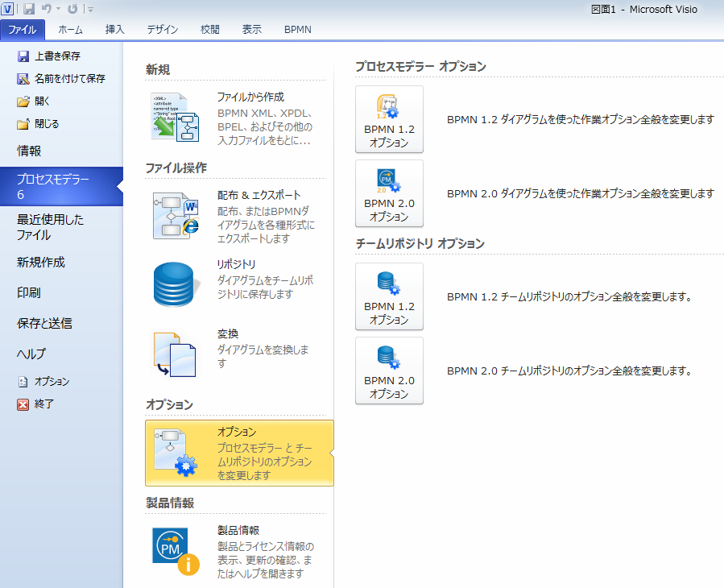Switch to the 挿入 tab

114,30
